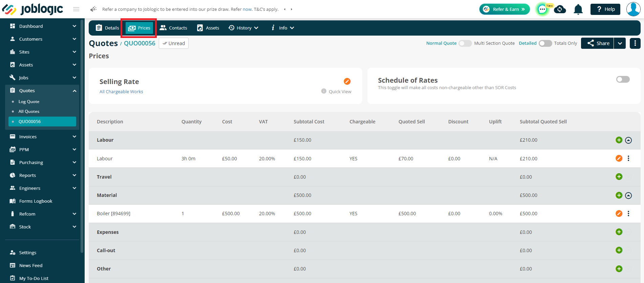The image size is (644, 283).
Task: Open the hamburger menu next to the Joblogic logo
Action: [76, 9]
